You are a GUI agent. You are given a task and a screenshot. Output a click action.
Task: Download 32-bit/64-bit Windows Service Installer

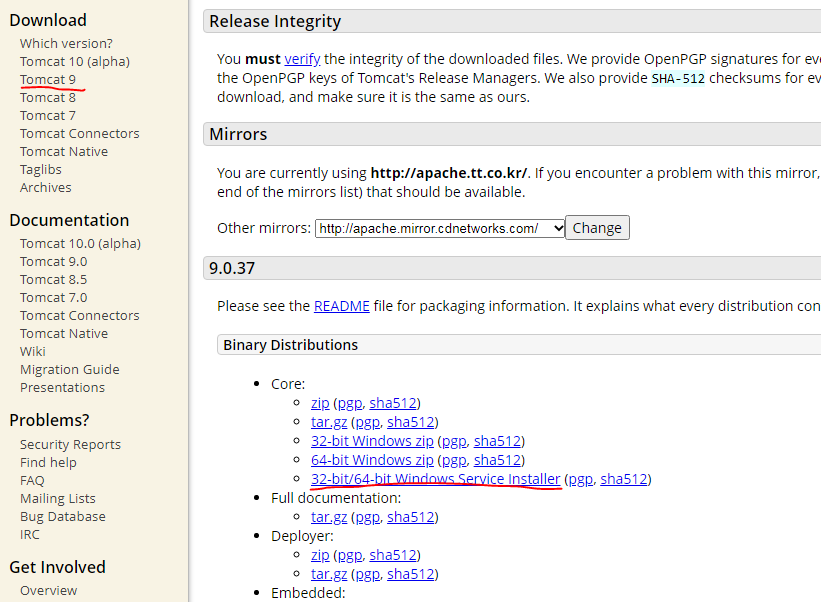click(436, 479)
